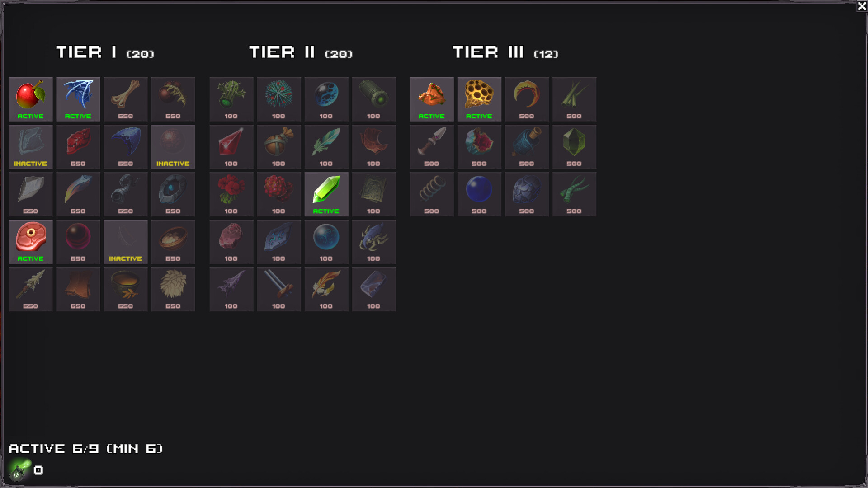
Task: Select the inactive grey stone item
Action: pyautogui.click(x=31, y=146)
